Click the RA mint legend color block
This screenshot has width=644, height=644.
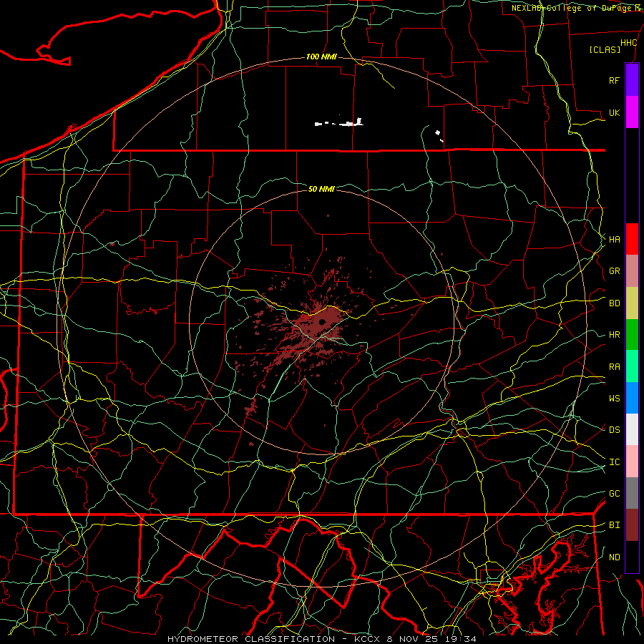click(632, 366)
